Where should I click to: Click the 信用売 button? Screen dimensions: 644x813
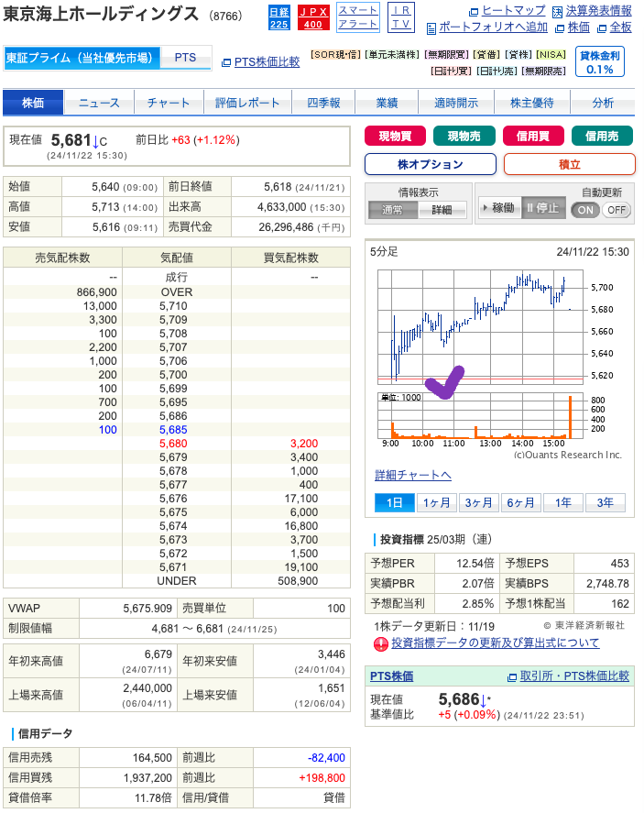click(x=602, y=136)
